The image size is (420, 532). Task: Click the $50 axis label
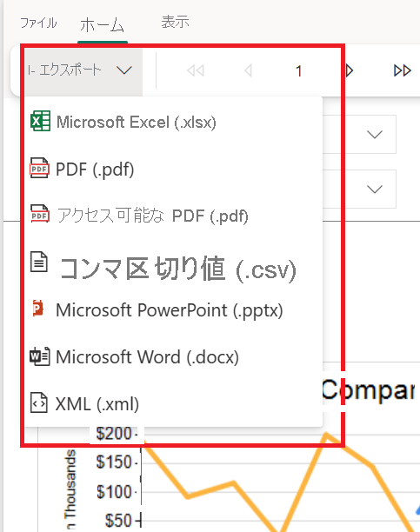tap(118, 521)
